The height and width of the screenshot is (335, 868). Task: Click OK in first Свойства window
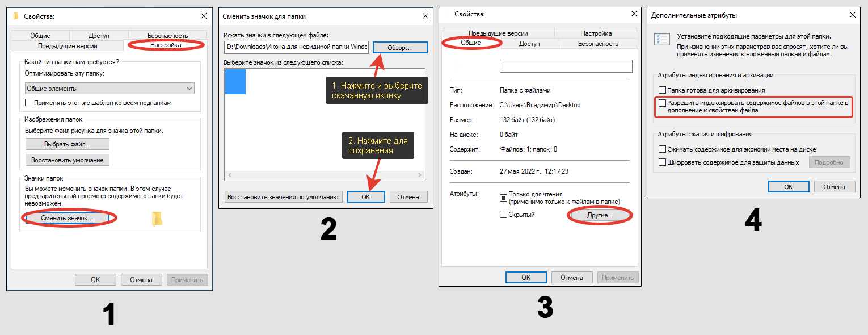95,279
